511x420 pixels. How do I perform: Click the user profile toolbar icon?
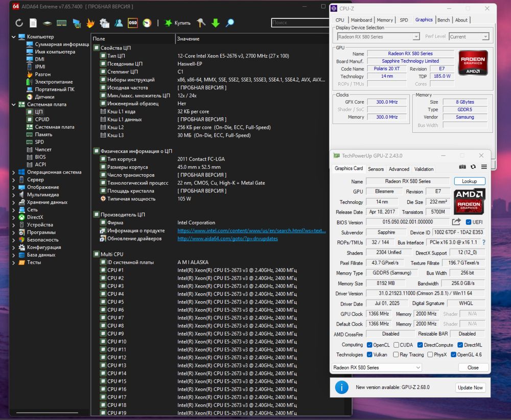pos(119,23)
